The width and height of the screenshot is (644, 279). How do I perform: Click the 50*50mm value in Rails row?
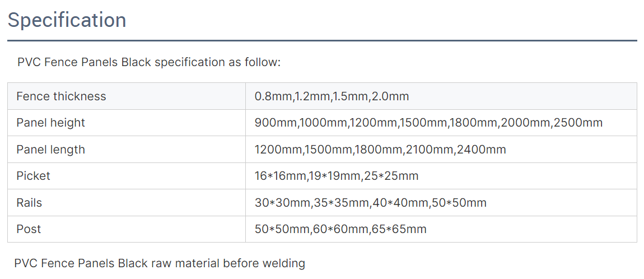coord(460,203)
